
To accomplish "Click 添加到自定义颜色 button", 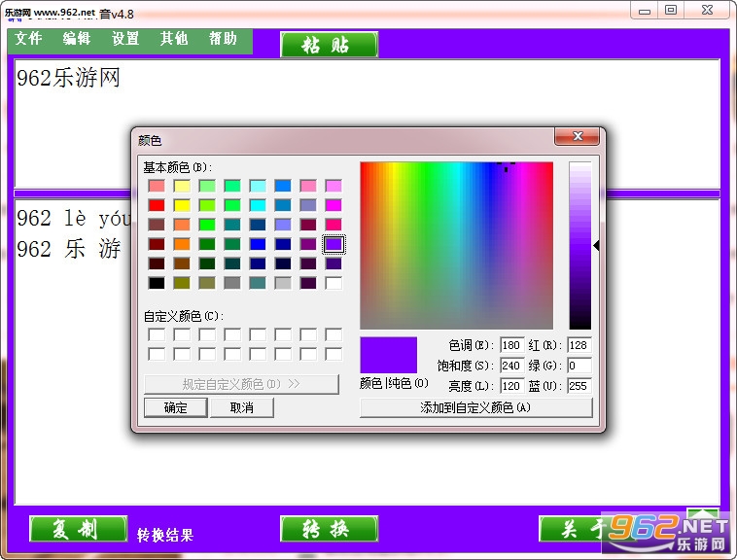I will [475, 407].
